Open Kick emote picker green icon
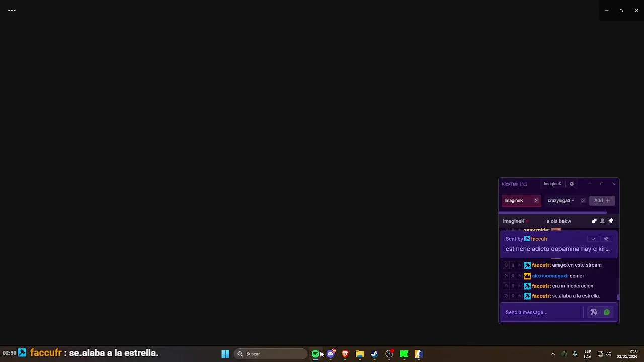The height and width of the screenshot is (362, 644). pyautogui.click(x=607, y=312)
